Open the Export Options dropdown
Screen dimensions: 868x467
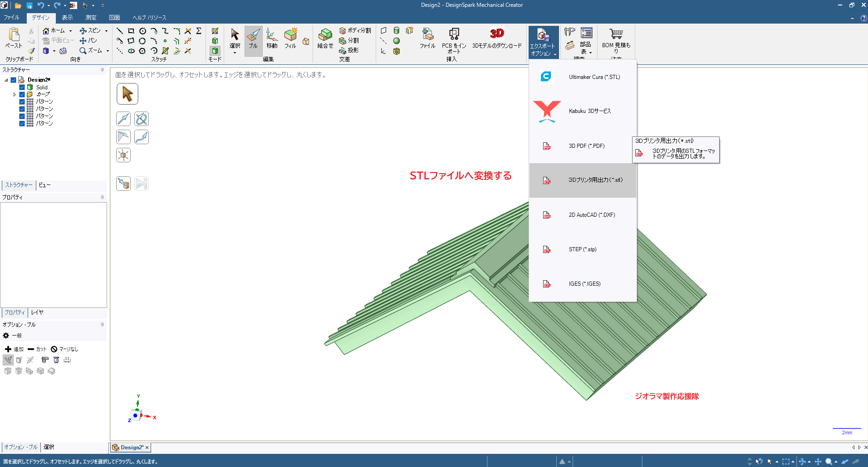click(x=543, y=42)
